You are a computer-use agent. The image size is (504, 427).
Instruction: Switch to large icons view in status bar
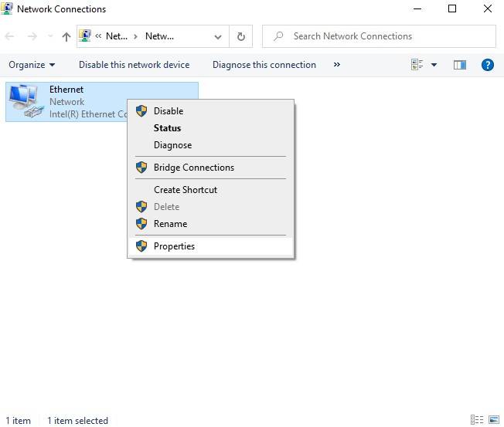coord(494,419)
